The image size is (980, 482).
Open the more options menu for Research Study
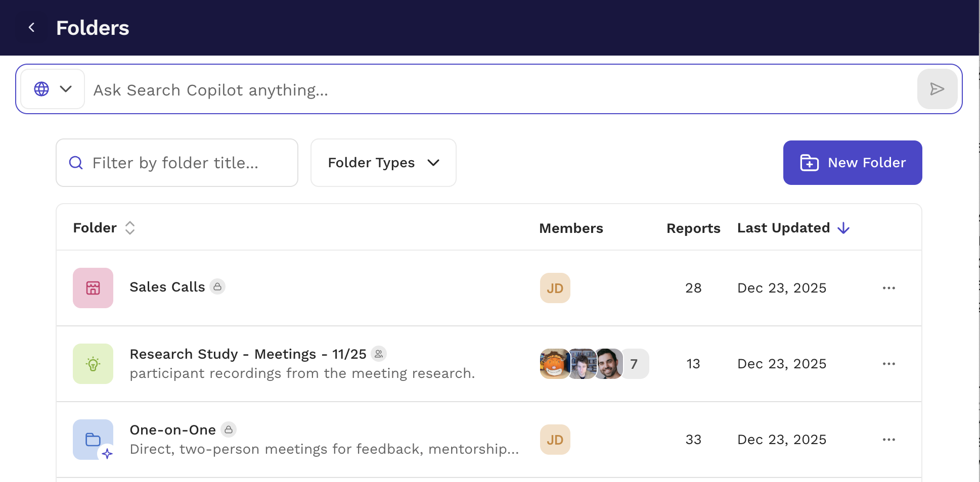point(888,364)
